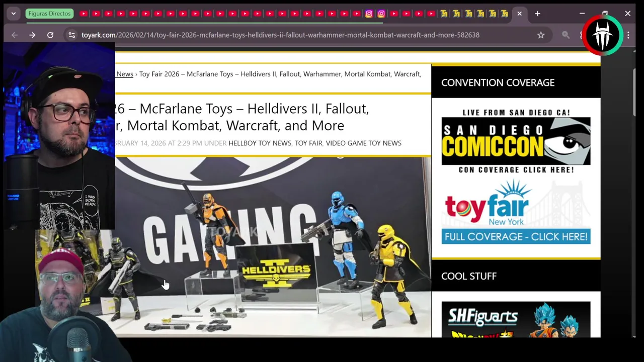
Task: Click the COOL STUFF heading
Action: point(469,276)
